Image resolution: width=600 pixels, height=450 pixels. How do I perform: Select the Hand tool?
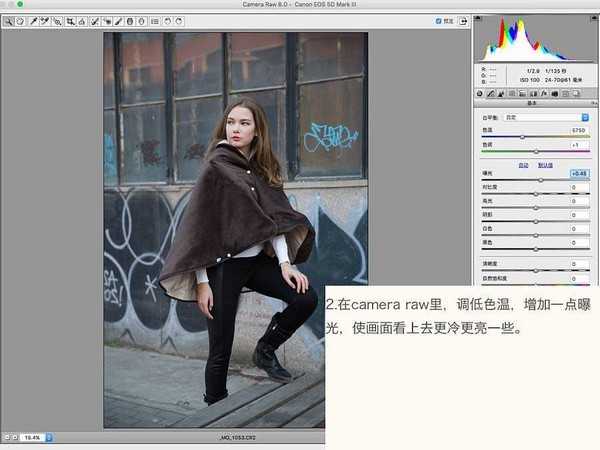(20, 20)
